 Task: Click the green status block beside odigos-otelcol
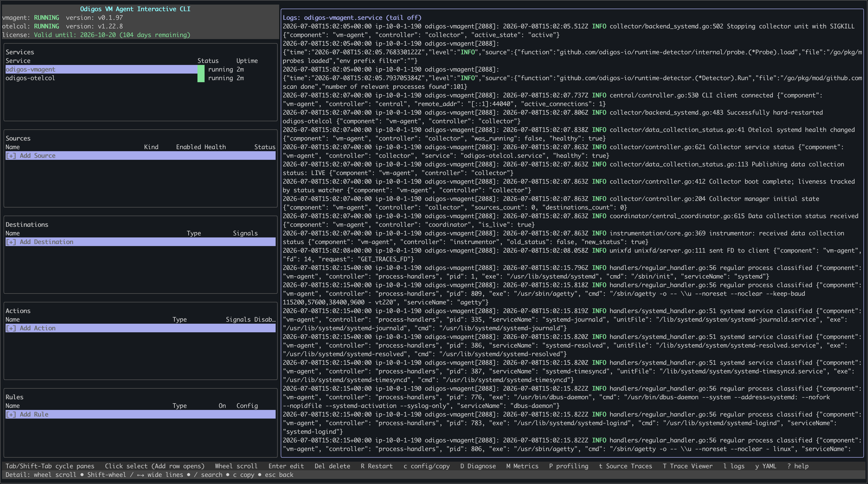201,78
